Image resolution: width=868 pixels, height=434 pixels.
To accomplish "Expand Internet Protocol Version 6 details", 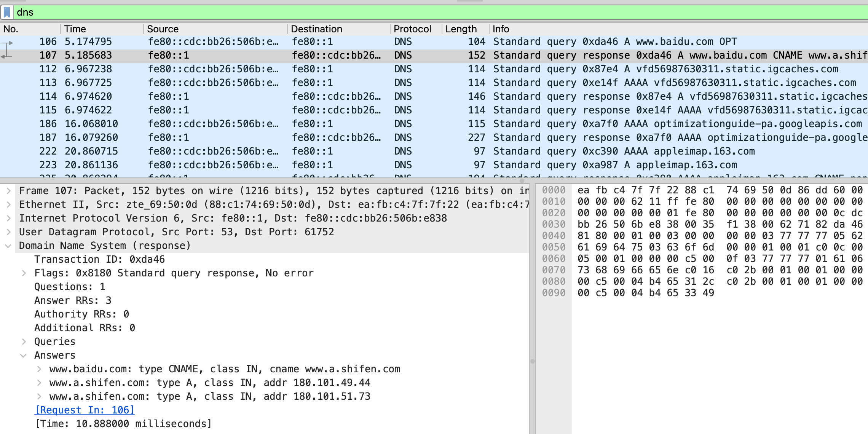I will coord(8,218).
